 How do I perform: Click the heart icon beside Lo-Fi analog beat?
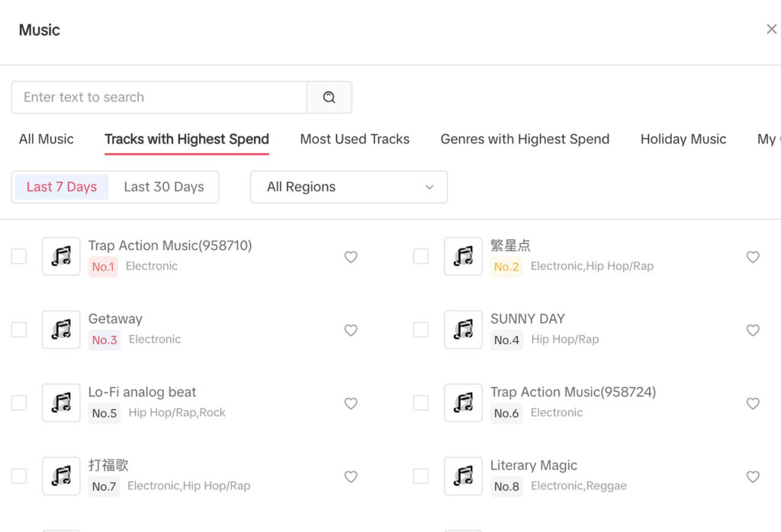click(351, 403)
